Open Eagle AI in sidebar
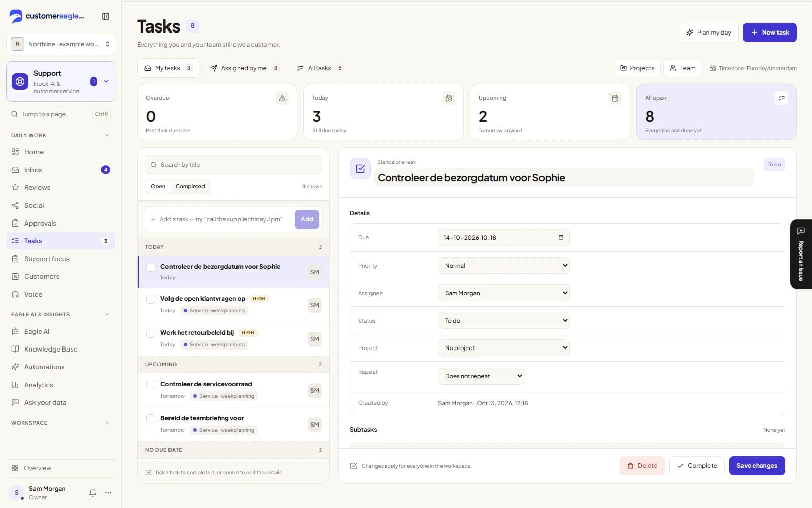This screenshot has height=508, width=812. [x=60, y=331]
